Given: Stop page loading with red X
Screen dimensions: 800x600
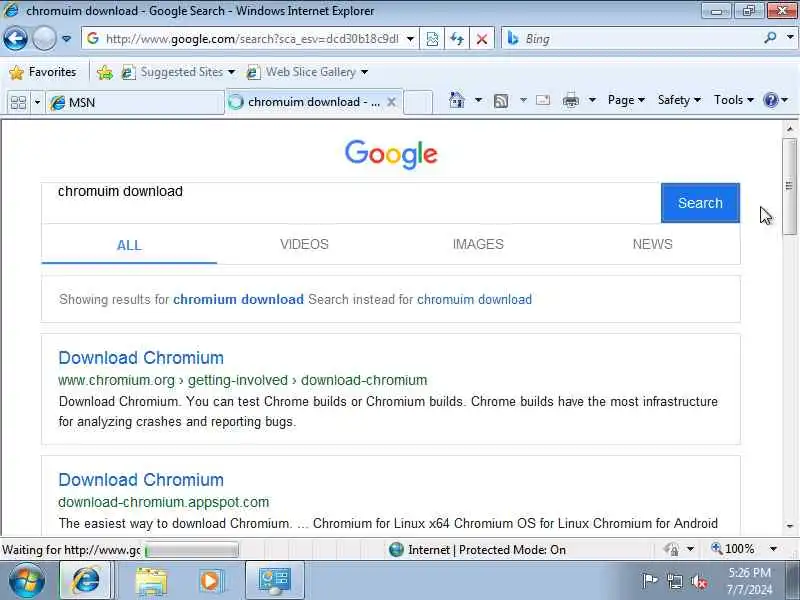Looking at the screenshot, I should pyautogui.click(x=481, y=39).
